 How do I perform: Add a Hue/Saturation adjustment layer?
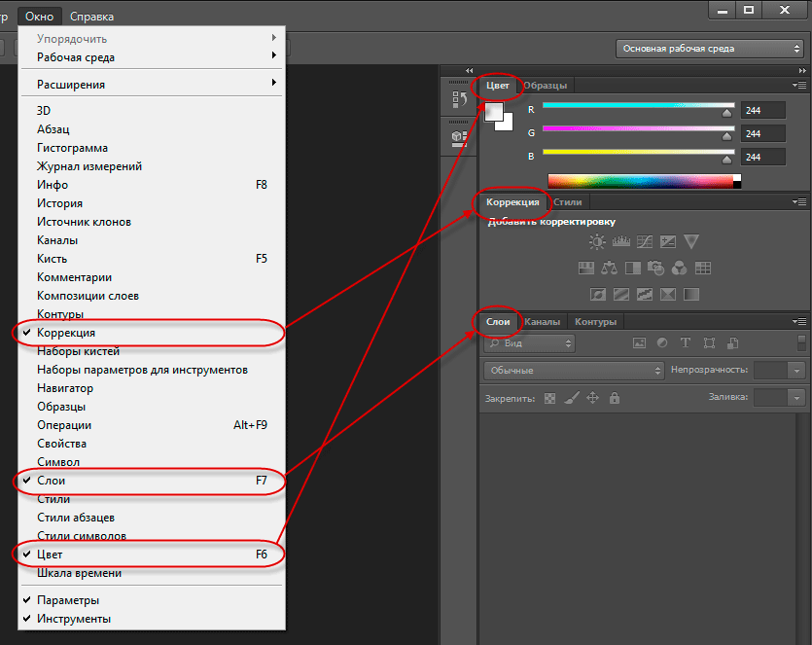click(x=585, y=268)
